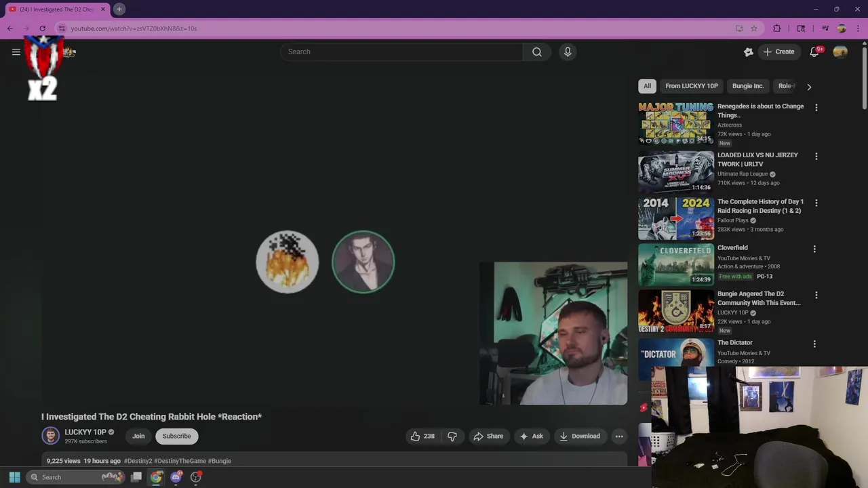868x488 pixels.
Task: Open more actions ellipsis under video
Action: click(x=619, y=436)
